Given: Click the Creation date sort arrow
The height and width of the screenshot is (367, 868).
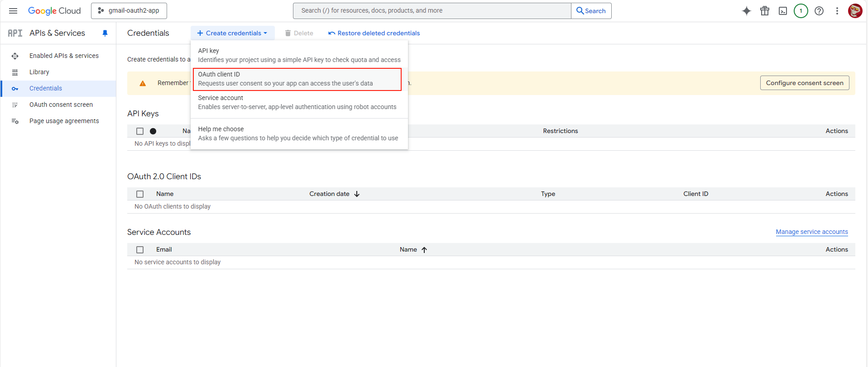Looking at the screenshot, I should (357, 194).
